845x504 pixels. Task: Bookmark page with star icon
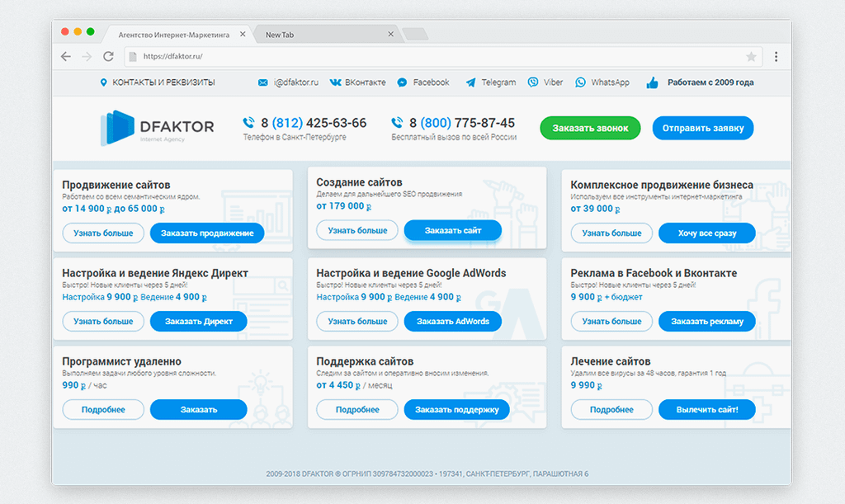[751, 57]
